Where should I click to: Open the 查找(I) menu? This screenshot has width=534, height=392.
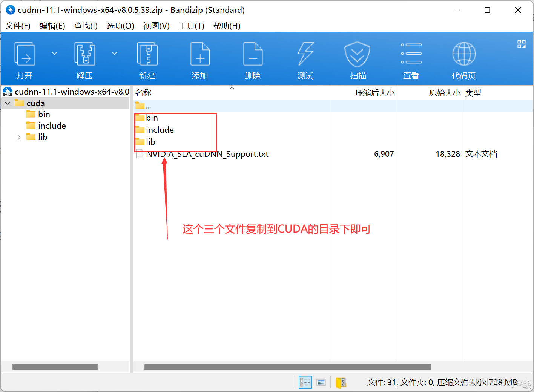[86, 26]
